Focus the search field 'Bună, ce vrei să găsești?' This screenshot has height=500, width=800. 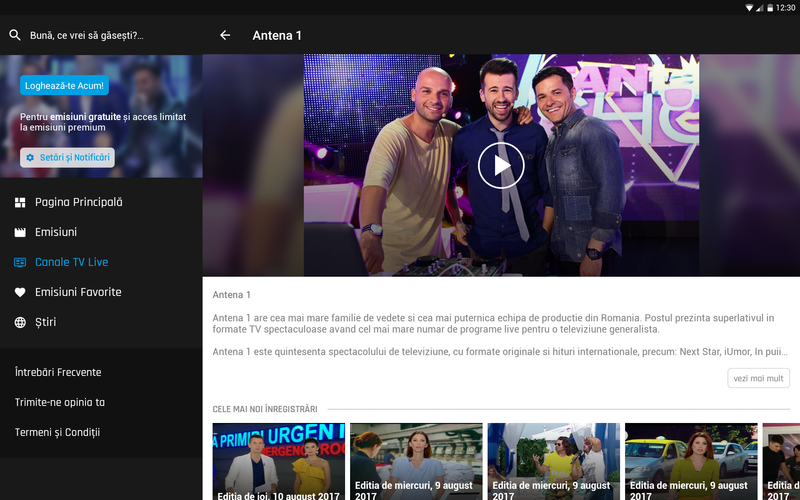(87, 36)
